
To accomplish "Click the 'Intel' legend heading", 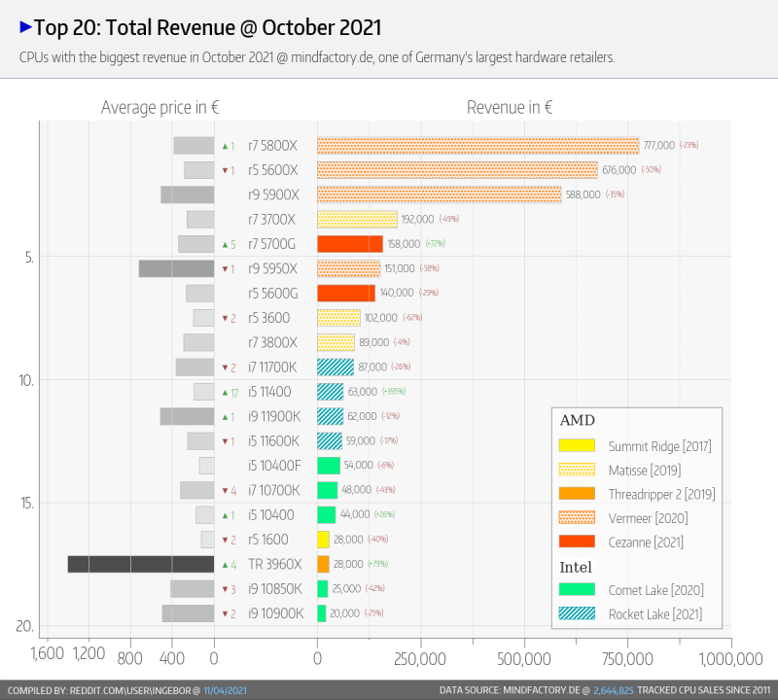I will pyautogui.click(x=576, y=567).
